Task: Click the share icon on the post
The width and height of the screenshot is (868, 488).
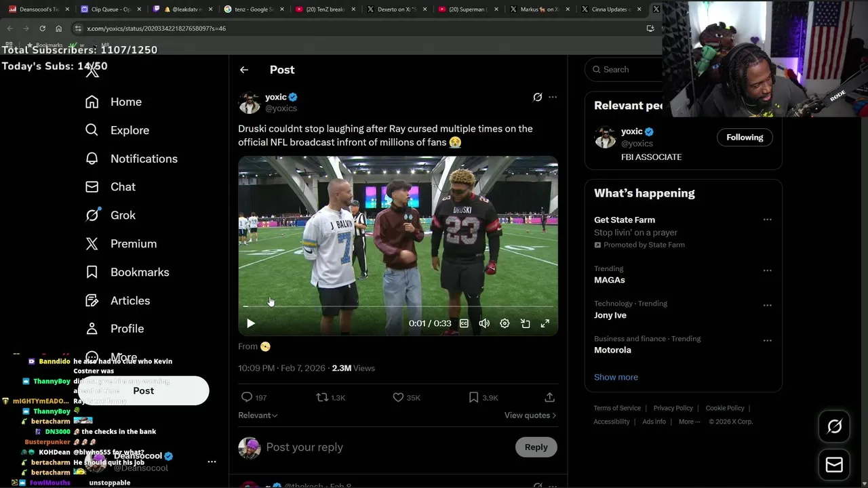Action: [x=549, y=397]
